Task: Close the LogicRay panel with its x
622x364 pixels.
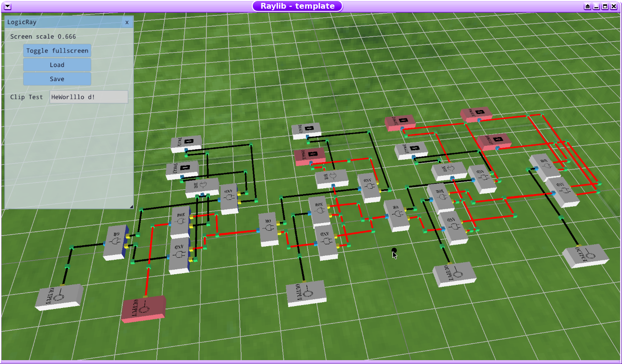Action: tap(127, 22)
